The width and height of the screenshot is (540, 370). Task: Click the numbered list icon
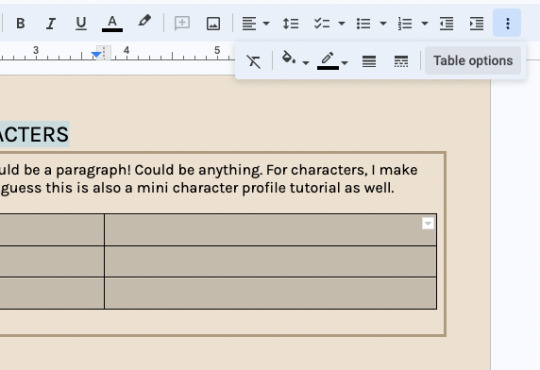[405, 23]
